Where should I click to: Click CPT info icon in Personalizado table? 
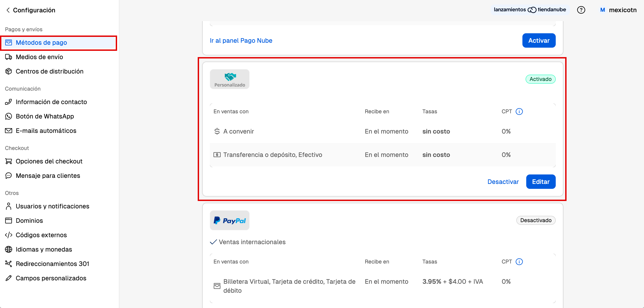(519, 111)
